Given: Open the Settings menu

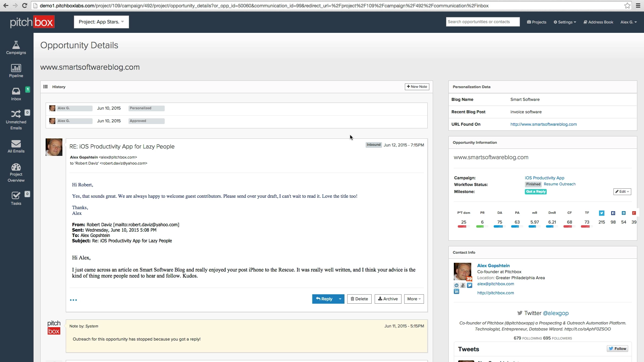Looking at the screenshot, I should [565, 22].
